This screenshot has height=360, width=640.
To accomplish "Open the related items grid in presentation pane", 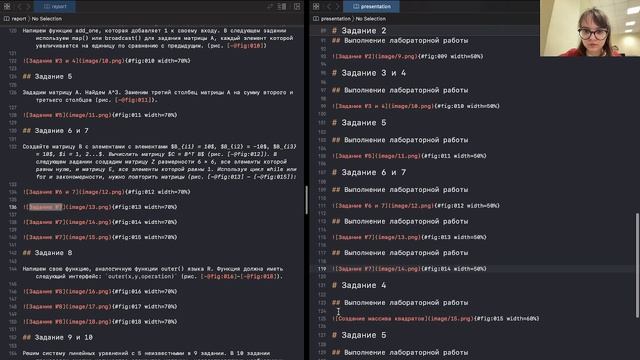I will click(316, 7).
